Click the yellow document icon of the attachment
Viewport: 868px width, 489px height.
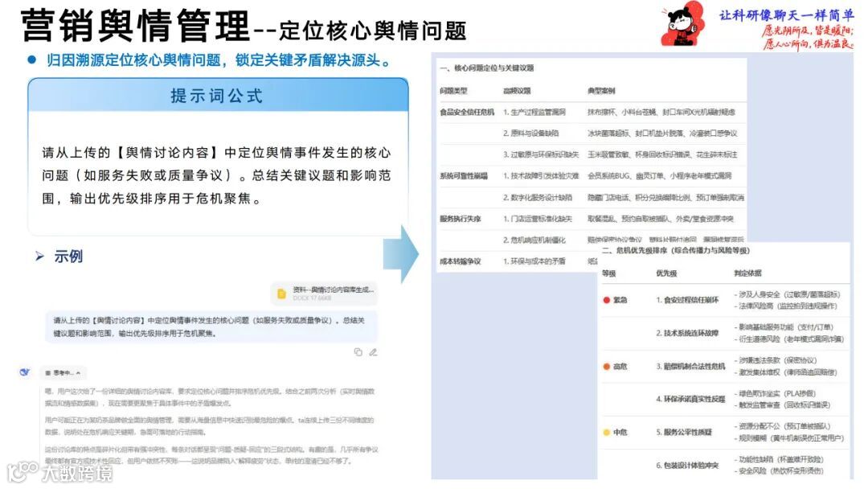point(281,294)
